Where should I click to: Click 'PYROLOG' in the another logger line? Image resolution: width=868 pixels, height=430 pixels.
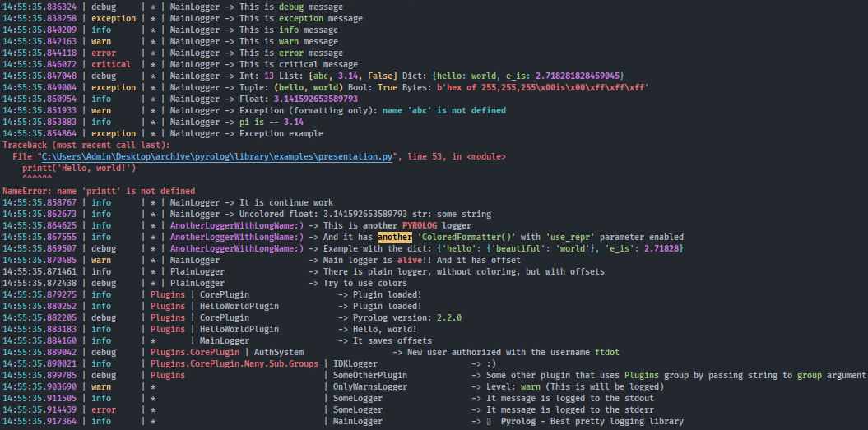pos(420,225)
